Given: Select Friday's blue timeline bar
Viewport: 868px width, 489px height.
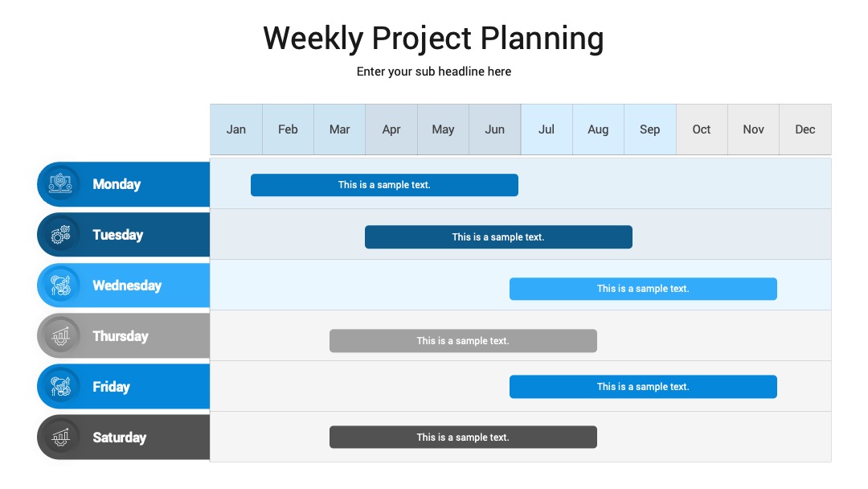Looking at the screenshot, I should (643, 387).
